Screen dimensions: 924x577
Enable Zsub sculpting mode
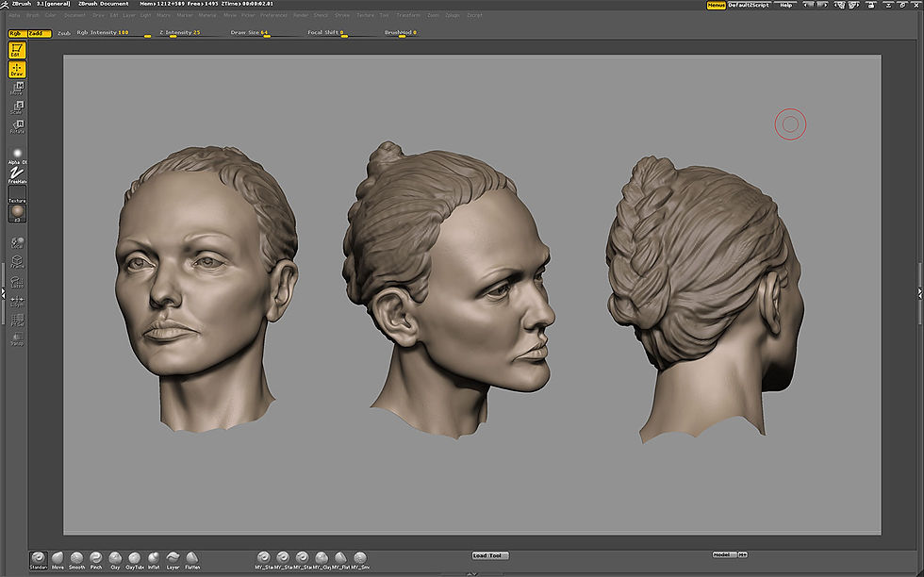[x=63, y=31]
